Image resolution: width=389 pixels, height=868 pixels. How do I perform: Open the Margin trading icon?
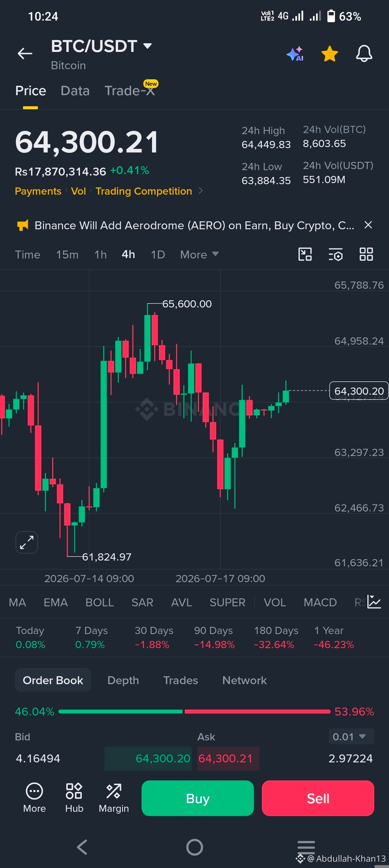tap(114, 798)
